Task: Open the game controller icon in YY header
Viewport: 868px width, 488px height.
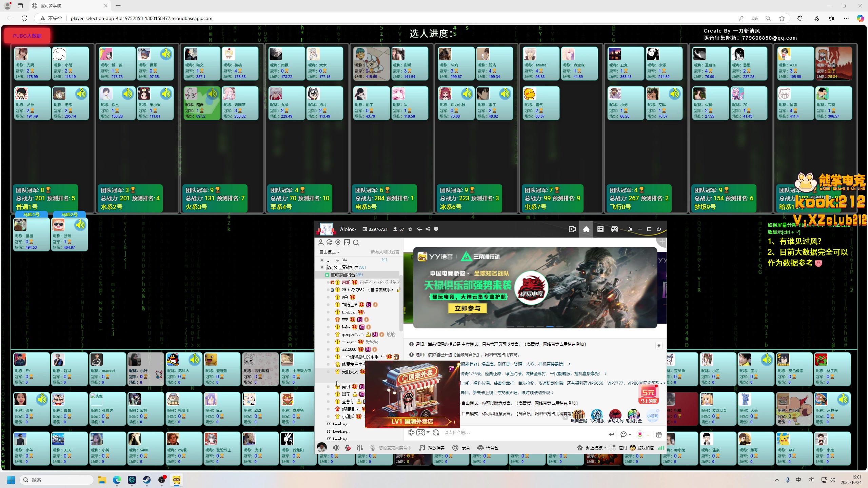Action: (614, 229)
